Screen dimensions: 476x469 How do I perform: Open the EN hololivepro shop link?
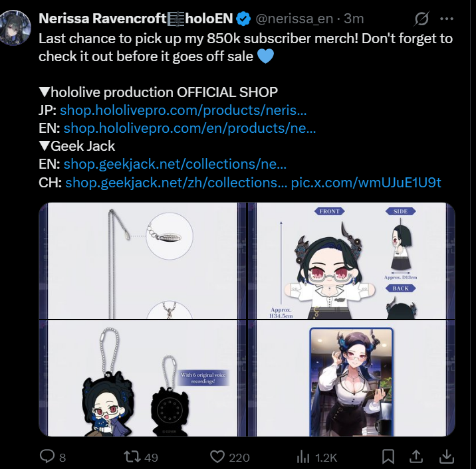[189, 128]
